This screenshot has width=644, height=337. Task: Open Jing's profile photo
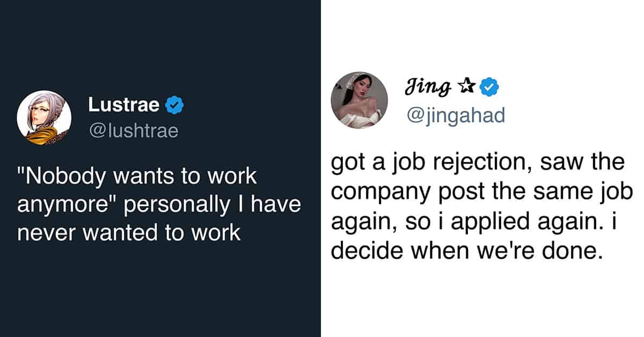[x=359, y=100]
